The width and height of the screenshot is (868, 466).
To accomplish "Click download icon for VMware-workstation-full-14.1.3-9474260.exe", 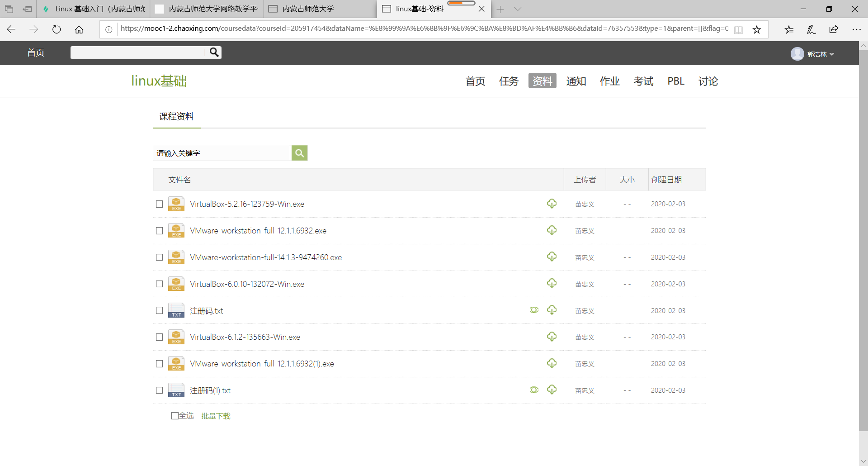I will click(552, 257).
